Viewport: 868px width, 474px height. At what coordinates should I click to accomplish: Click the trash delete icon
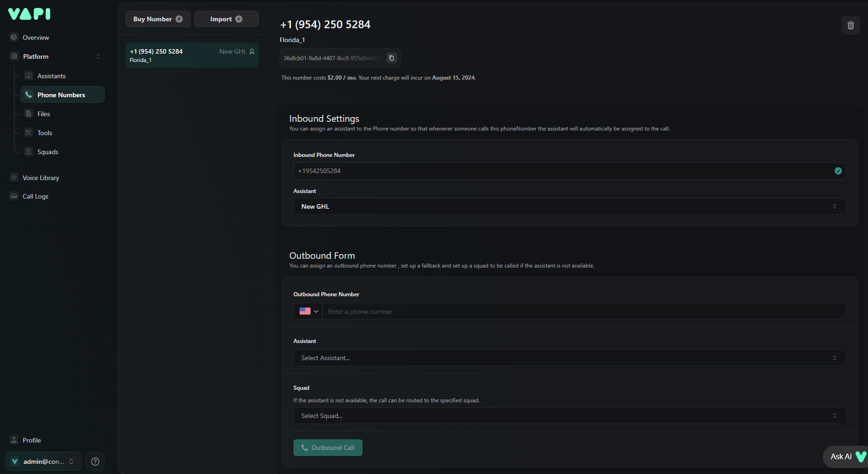pyautogui.click(x=850, y=25)
